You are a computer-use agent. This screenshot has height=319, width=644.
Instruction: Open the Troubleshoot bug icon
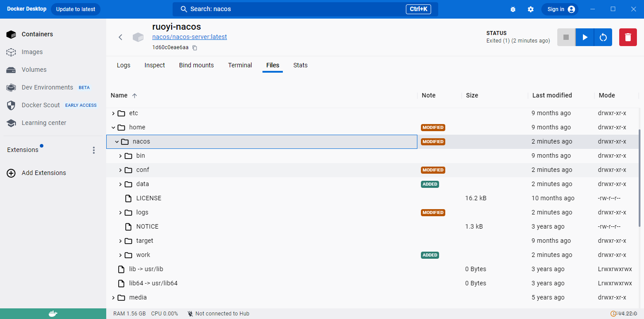513,9
